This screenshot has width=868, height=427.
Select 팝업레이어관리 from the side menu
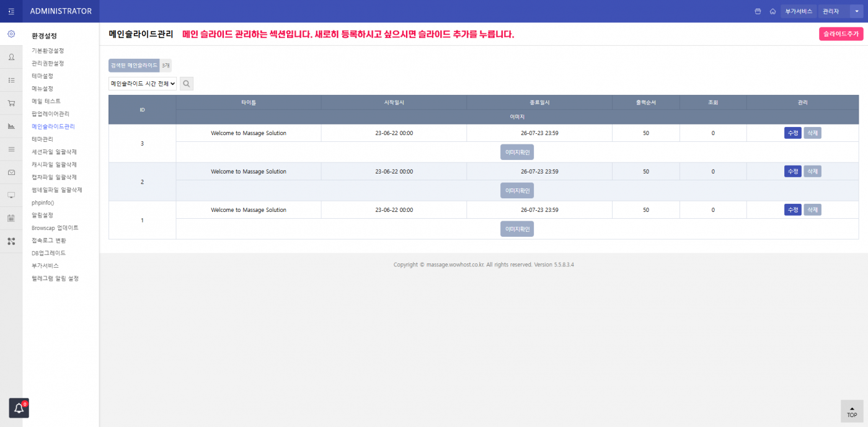pyautogui.click(x=50, y=114)
